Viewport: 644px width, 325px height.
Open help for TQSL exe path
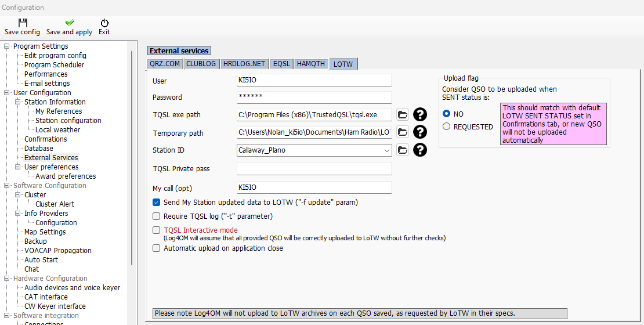419,114
